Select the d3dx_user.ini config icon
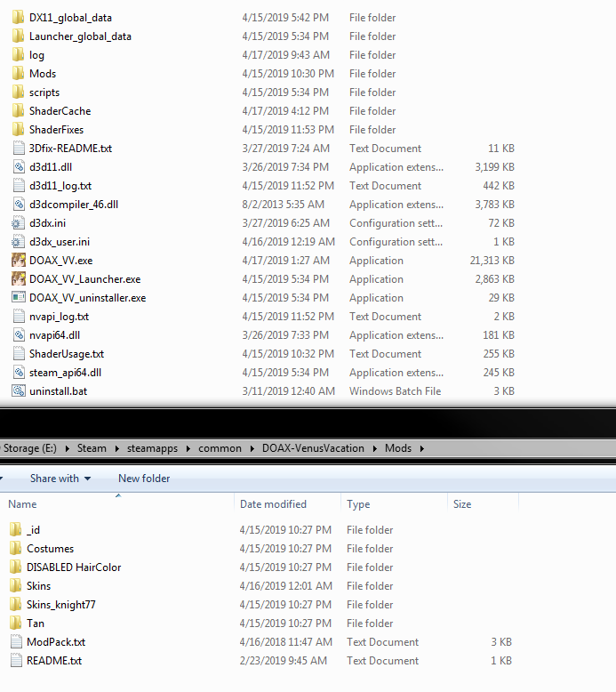The height and width of the screenshot is (692, 616). [x=18, y=241]
